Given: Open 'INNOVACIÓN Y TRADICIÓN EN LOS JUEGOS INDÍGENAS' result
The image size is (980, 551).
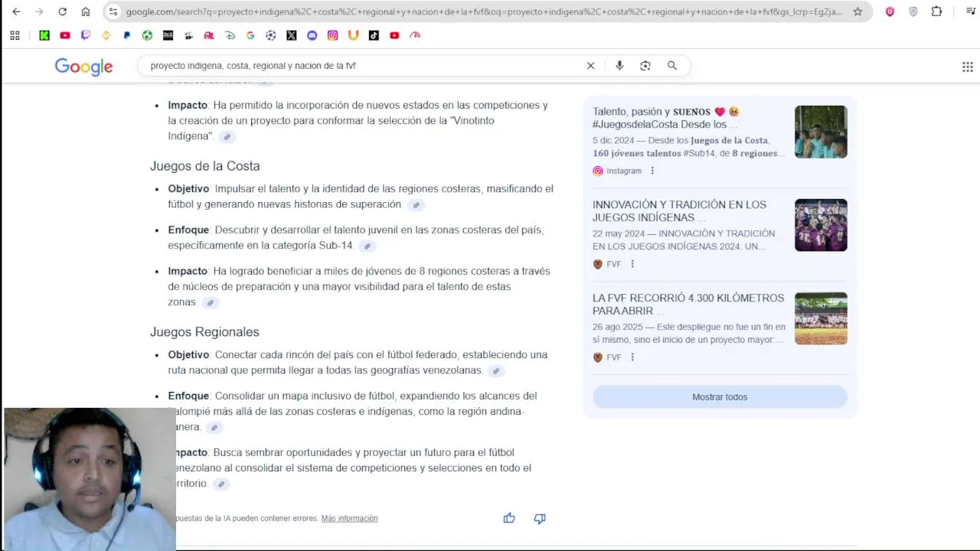Looking at the screenshot, I should click(679, 211).
